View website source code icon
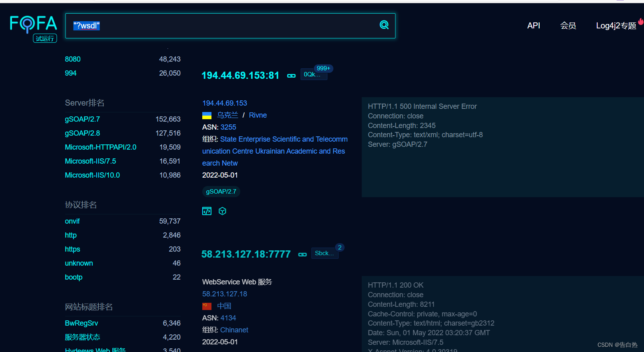Image resolution: width=644 pixels, height=352 pixels. 207,211
